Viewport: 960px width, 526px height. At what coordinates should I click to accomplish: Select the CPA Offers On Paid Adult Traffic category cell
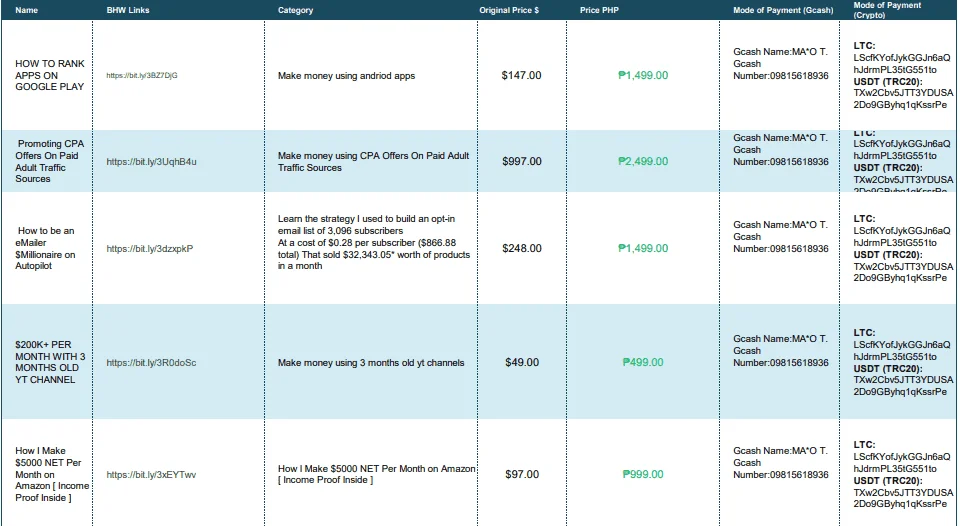[373, 162]
